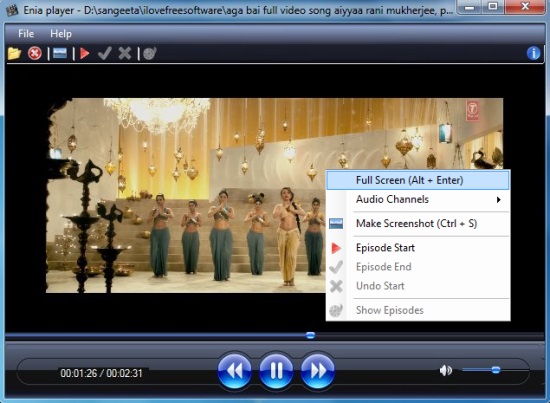Open the File menu
550x403 pixels.
[x=26, y=34]
